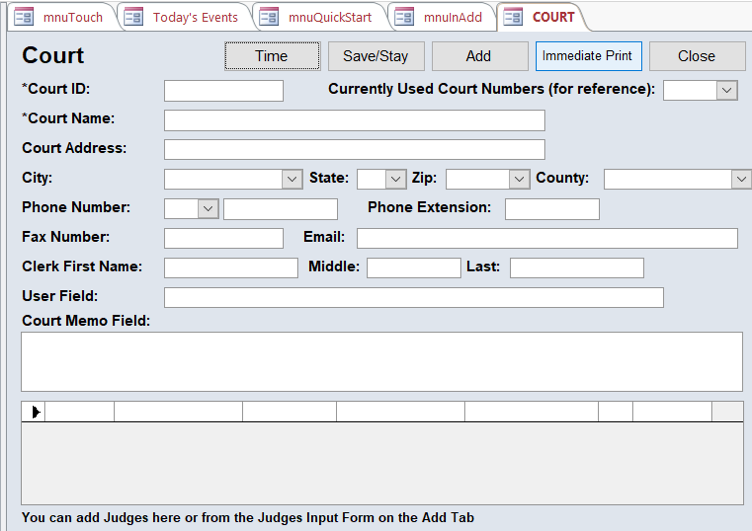The width and height of the screenshot is (752, 531).
Task: Select the record selector arrow in judges grid
Action: [x=34, y=412]
